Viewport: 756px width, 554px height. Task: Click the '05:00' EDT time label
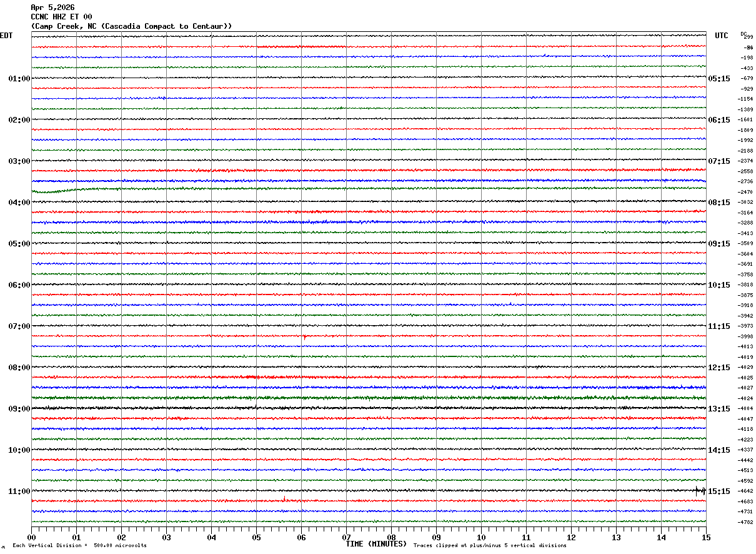[x=19, y=244]
